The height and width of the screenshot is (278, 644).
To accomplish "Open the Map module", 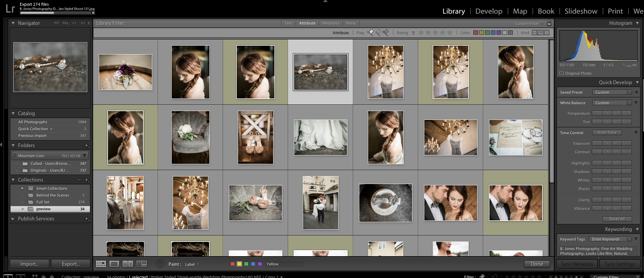I will click(x=520, y=11).
